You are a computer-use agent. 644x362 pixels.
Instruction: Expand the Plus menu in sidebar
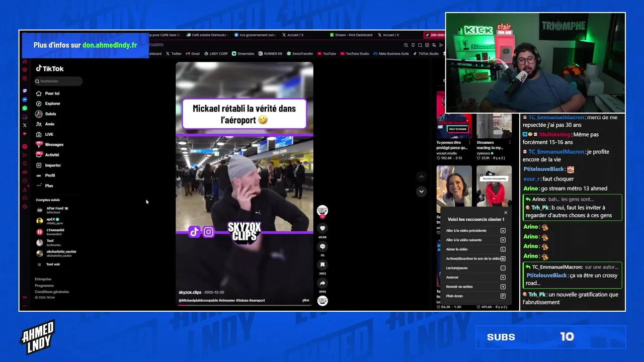tap(45, 186)
